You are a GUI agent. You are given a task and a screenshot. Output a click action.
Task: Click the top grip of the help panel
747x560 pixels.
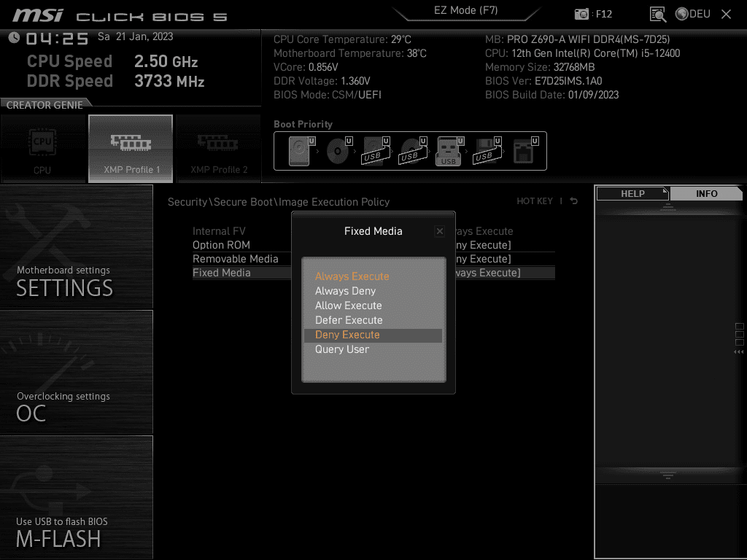[x=668, y=206]
